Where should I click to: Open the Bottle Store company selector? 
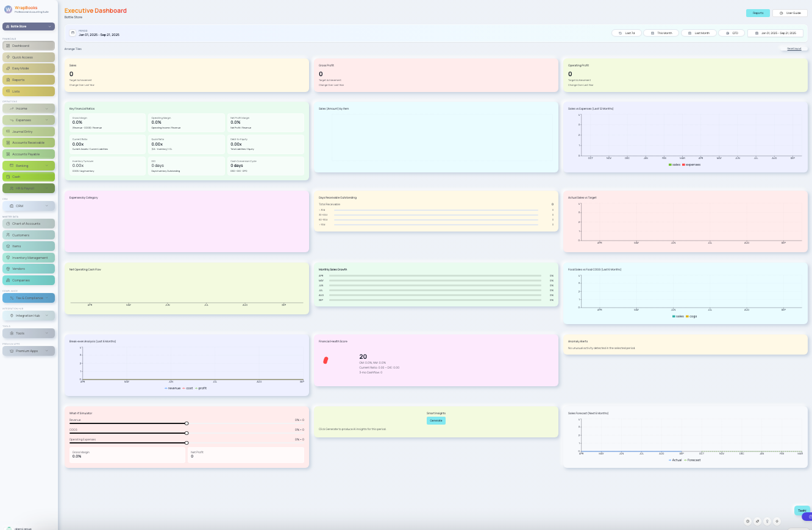click(29, 27)
